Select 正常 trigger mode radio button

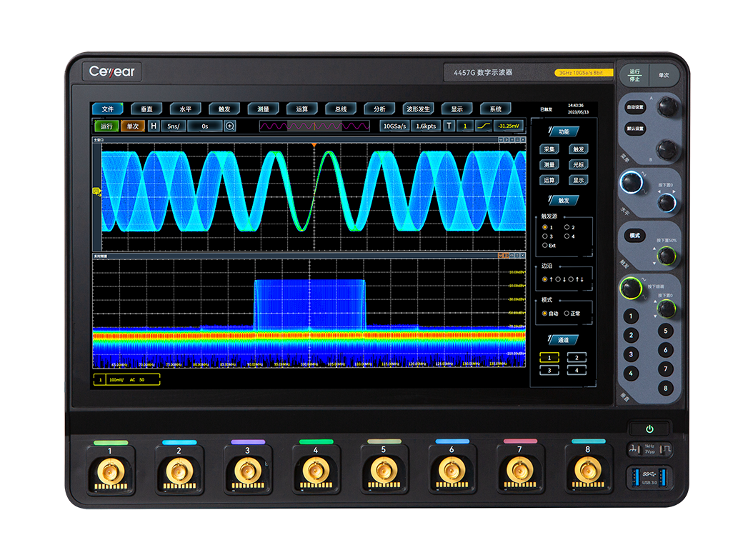click(x=567, y=313)
